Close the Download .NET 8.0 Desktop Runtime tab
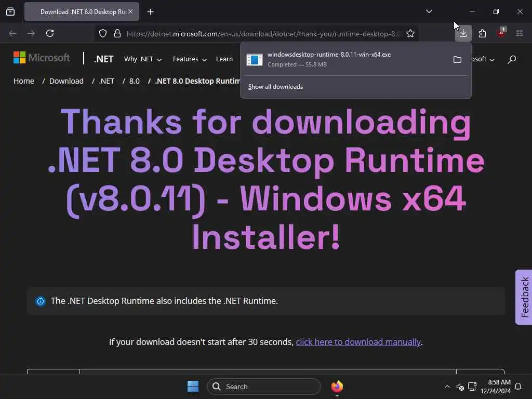 (x=130, y=11)
